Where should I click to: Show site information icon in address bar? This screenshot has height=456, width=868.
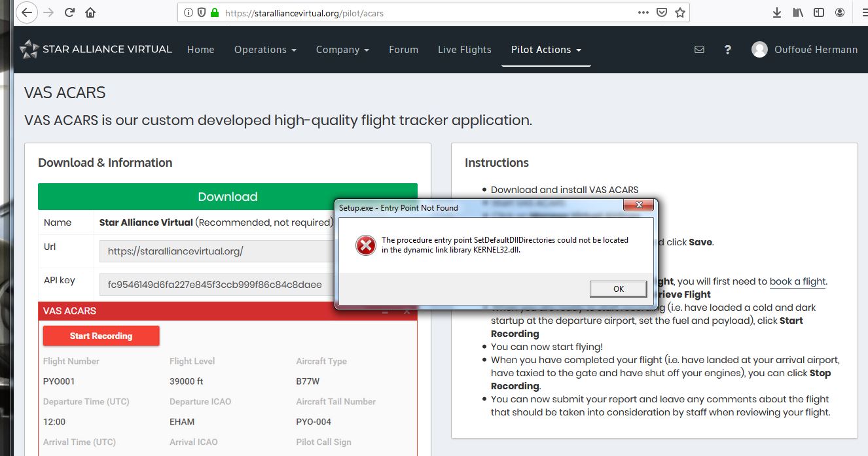[x=189, y=12]
